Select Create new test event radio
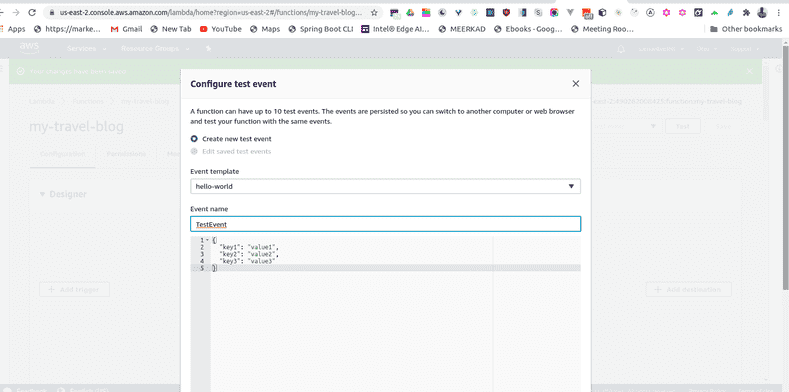 click(x=194, y=139)
